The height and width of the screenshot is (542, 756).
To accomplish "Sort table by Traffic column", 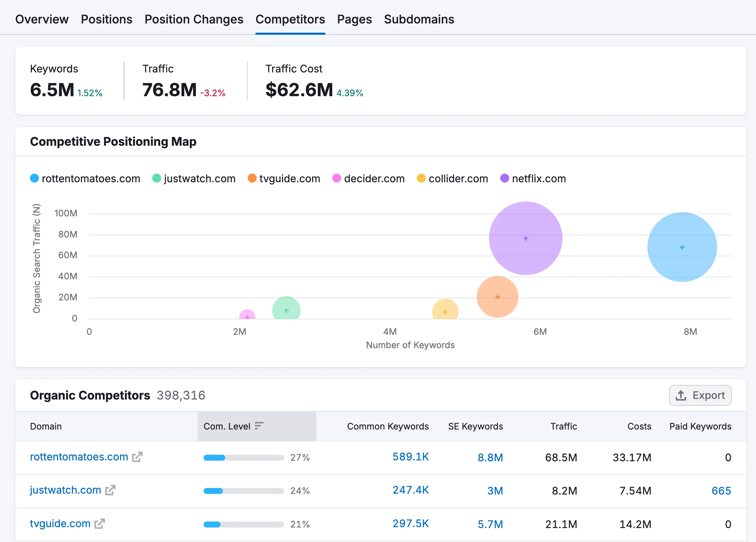I will (563, 426).
